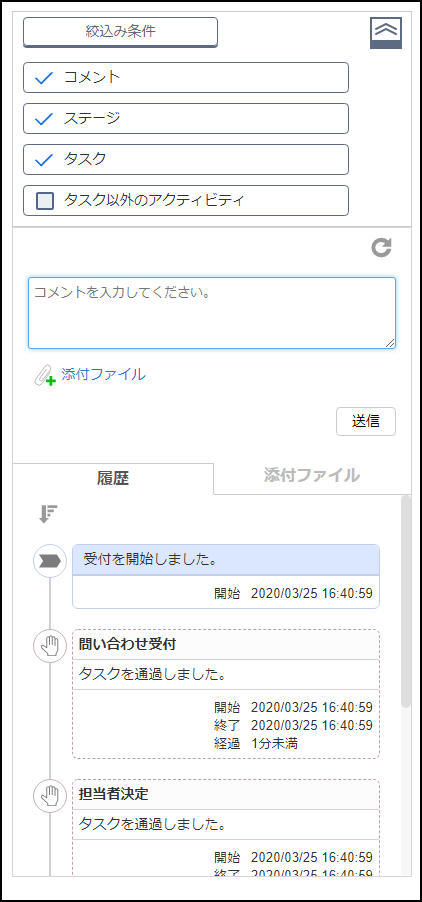The width and height of the screenshot is (422, 902).
Task: Select the 担当者決定 task title
Action: click(114, 794)
